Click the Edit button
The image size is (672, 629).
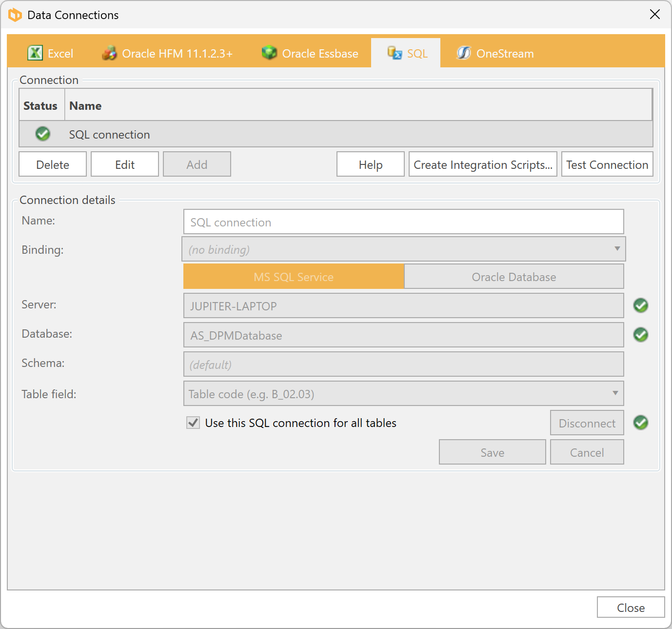(125, 164)
